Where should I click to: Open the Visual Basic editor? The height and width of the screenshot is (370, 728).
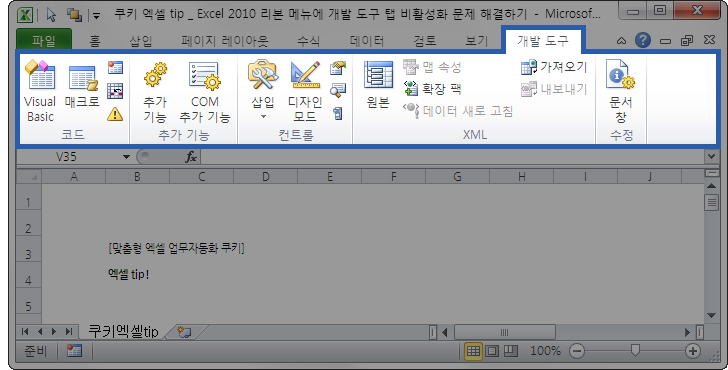tap(40, 91)
